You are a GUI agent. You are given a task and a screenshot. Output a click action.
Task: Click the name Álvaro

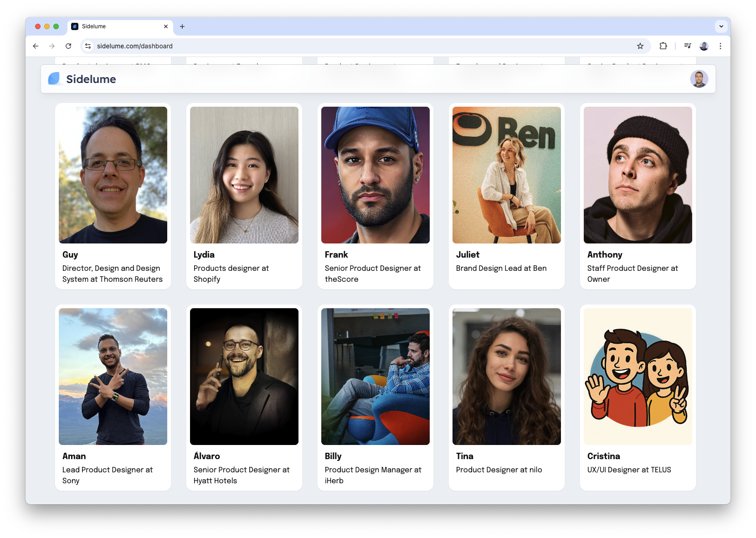pos(206,456)
